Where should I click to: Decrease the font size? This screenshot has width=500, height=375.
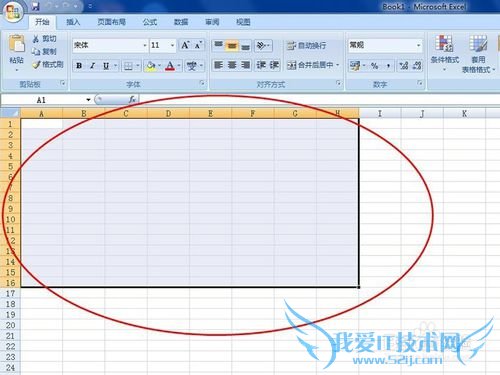tap(198, 45)
